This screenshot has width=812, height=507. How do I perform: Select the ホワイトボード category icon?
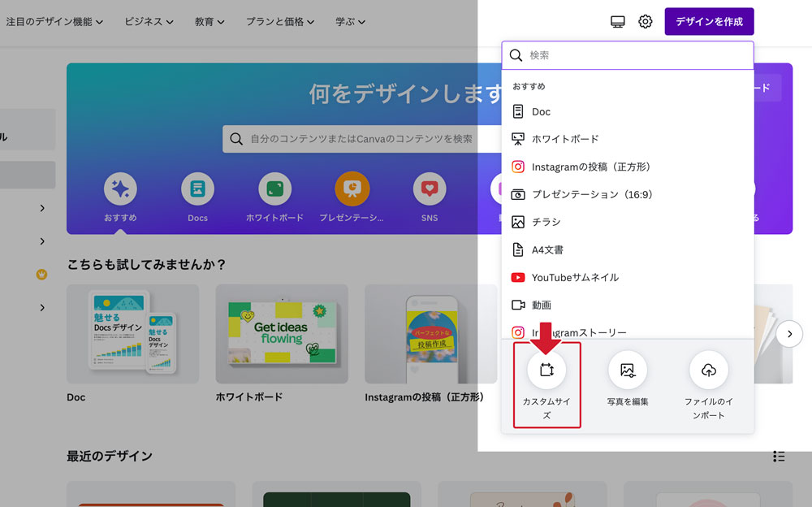[x=274, y=188]
